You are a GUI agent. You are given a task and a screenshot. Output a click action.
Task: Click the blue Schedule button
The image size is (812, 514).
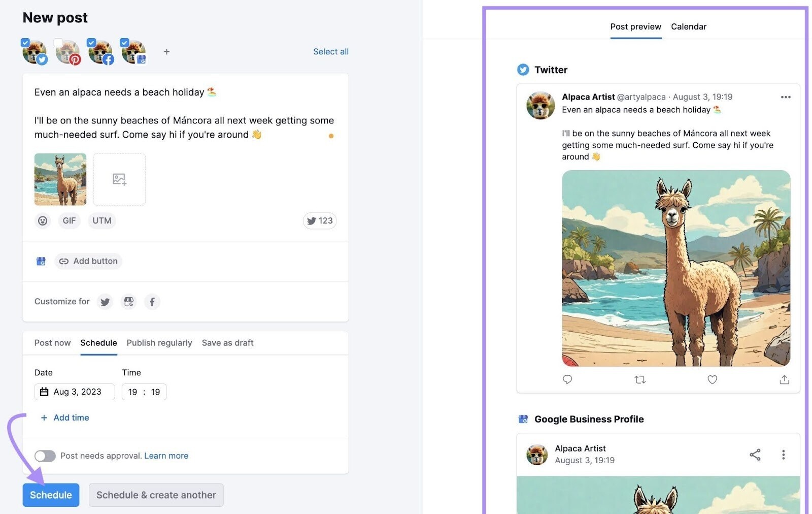coord(51,495)
